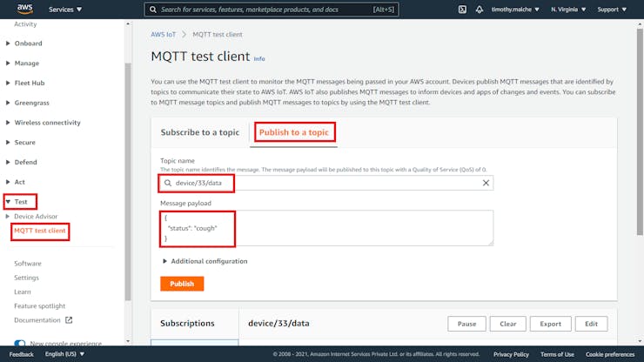Image resolution: width=644 pixels, height=362 pixels.
Task: Open the Privacy Policy link
Action: [511, 354]
